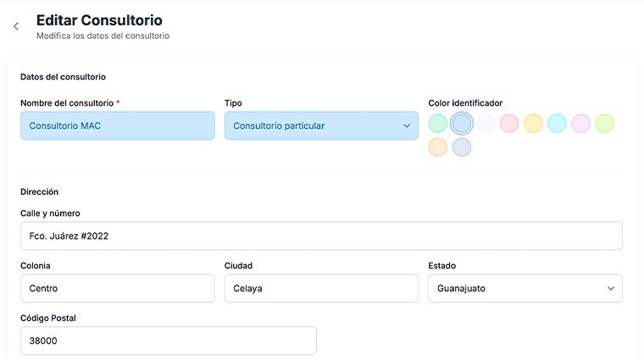
Task: Choose the pink-red identifier color swatch
Action: (x=509, y=124)
